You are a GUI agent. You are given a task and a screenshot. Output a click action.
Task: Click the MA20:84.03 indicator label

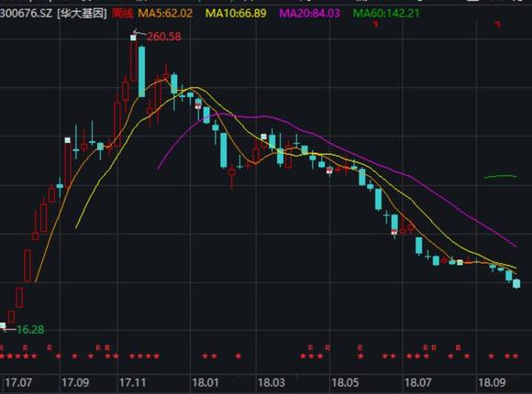(x=309, y=14)
